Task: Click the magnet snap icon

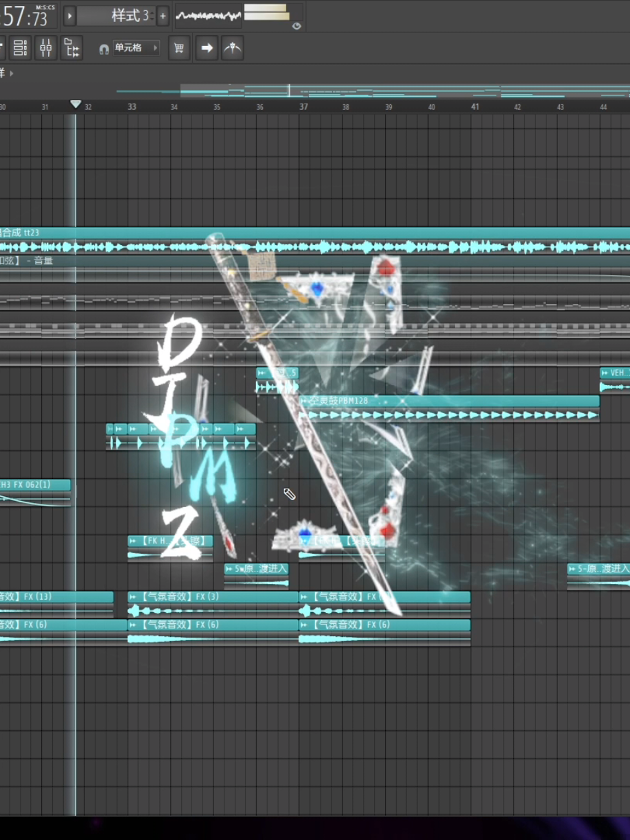Action: [x=104, y=49]
